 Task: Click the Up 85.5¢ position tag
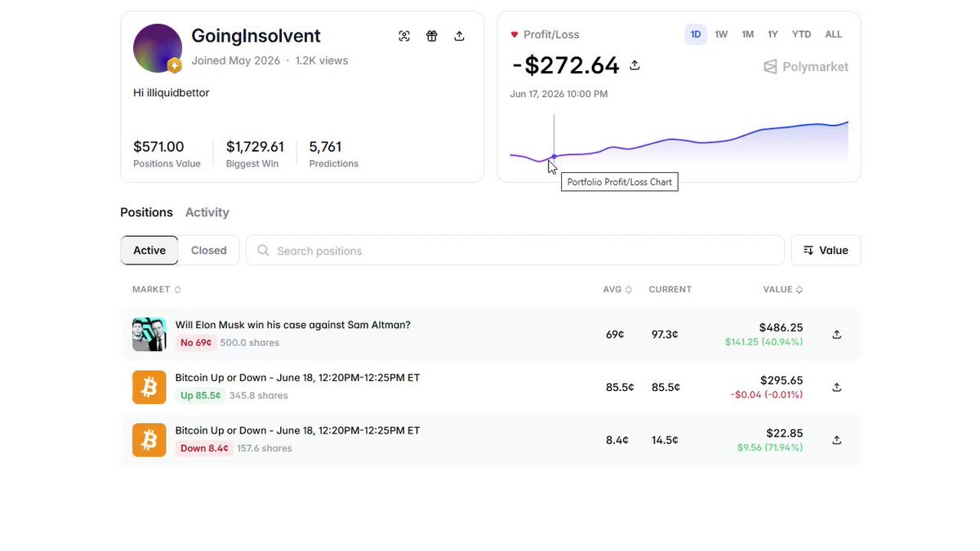click(x=201, y=396)
